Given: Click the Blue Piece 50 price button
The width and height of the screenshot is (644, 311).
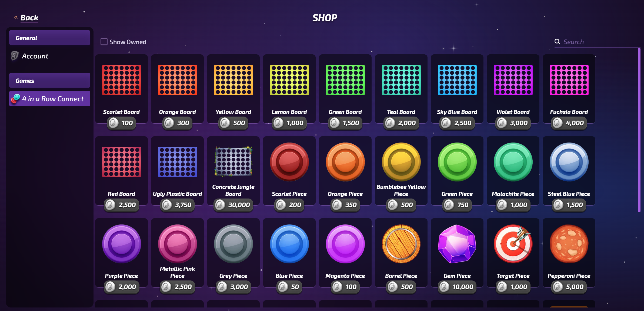Looking at the screenshot, I should (289, 287).
